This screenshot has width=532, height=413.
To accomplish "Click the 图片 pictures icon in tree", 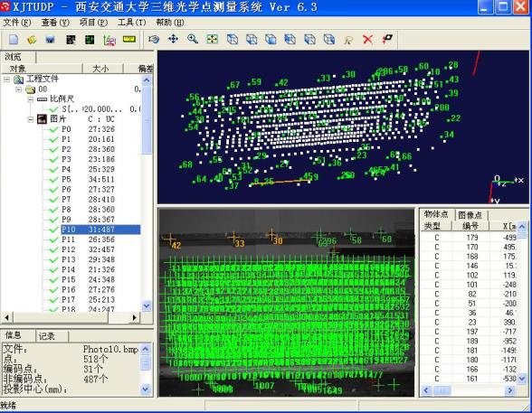I will [x=42, y=119].
